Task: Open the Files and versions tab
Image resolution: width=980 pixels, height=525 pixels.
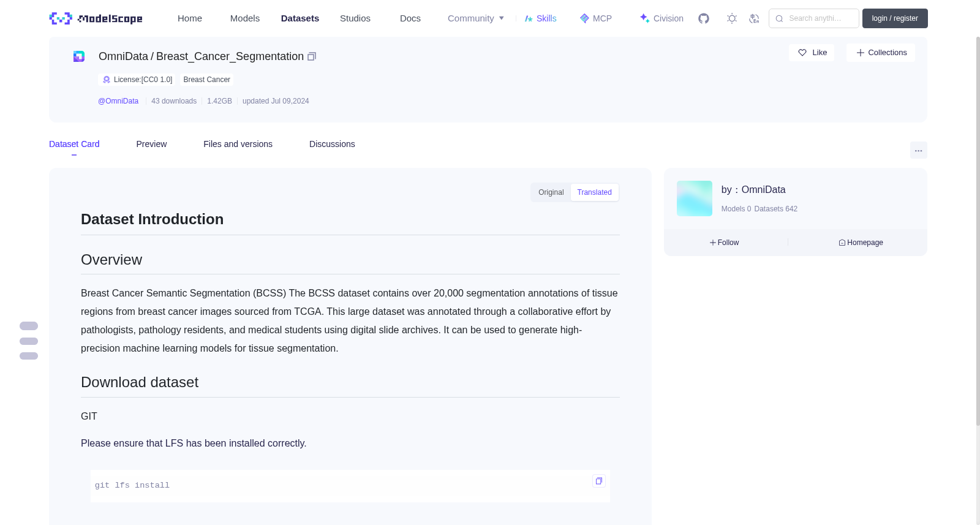Action: click(x=238, y=144)
